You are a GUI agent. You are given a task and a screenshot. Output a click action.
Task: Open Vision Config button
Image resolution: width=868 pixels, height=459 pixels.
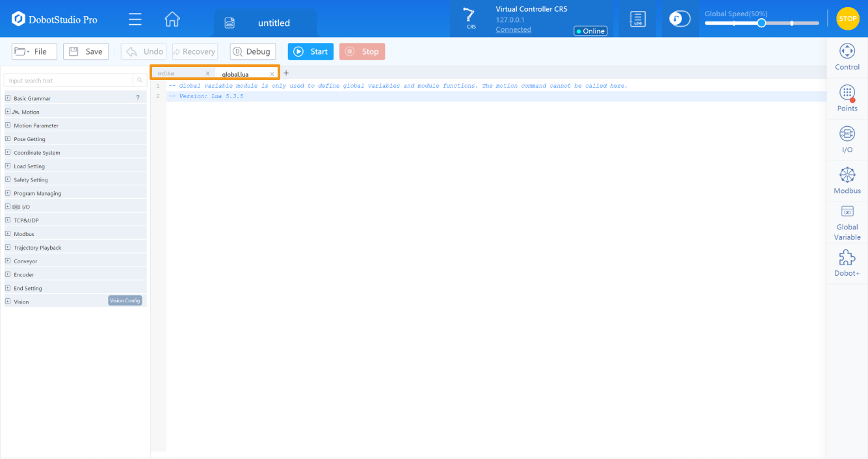click(125, 300)
